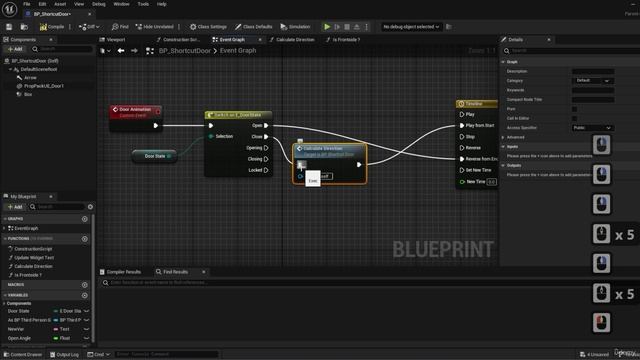Screen dimensions: 640x360
Task: Open Class Settings
Action: (208, 27)
